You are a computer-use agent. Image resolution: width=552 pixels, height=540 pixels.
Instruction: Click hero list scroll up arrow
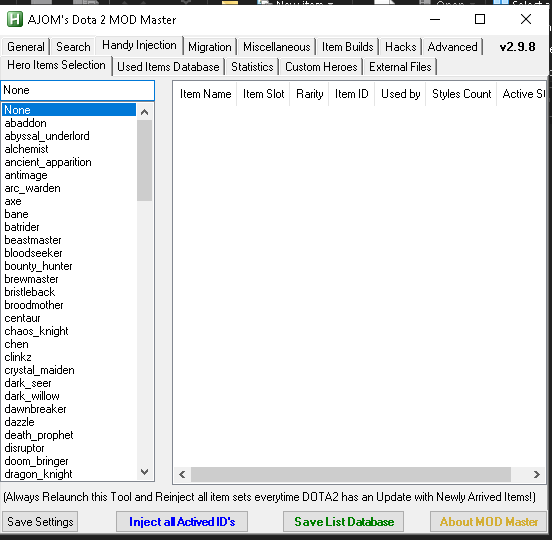[x=144, y=112]
